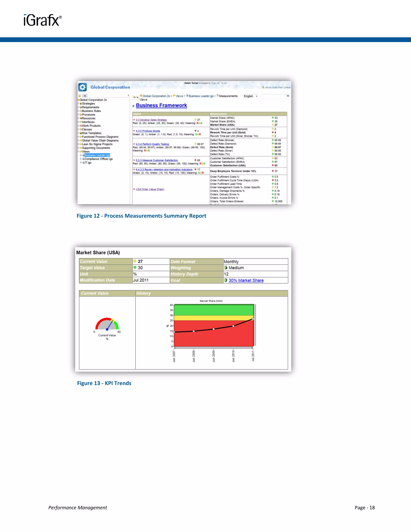Screen dimensions: 411x532
Task: Click Defect Rate (Gold) measurement row
Action: [248, 147]
